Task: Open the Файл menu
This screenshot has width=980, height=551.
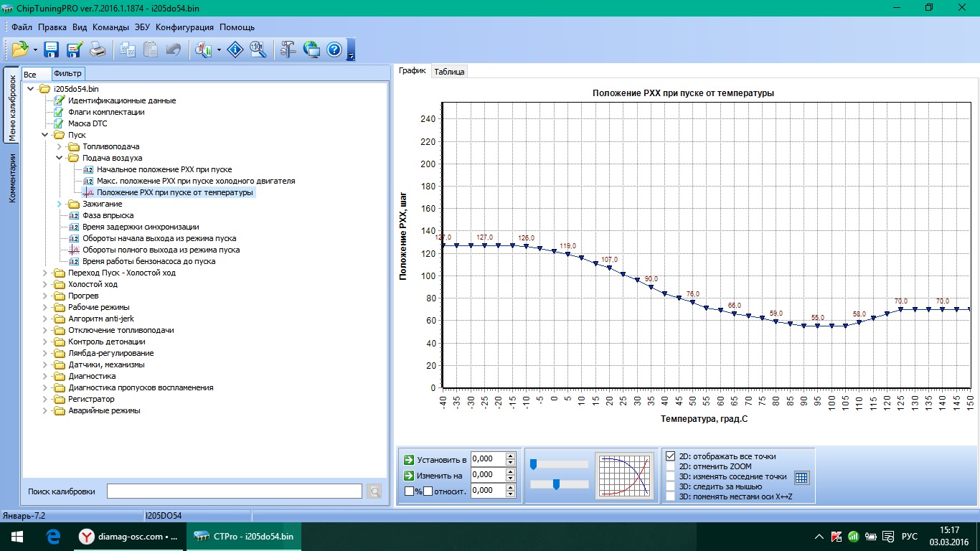Action: coord(22,27)
